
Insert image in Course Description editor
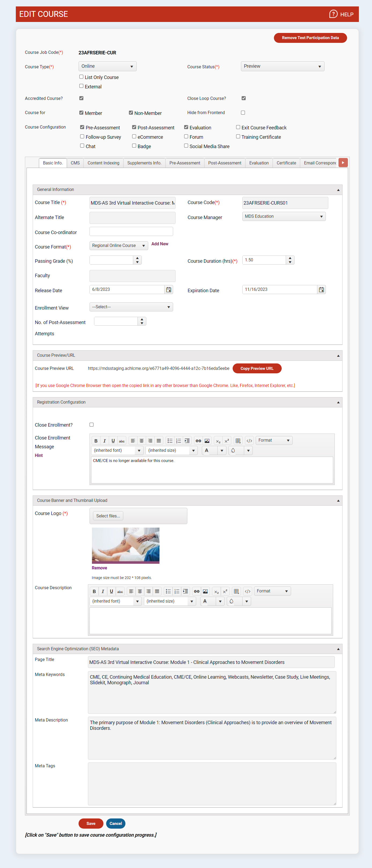(205, 591)
